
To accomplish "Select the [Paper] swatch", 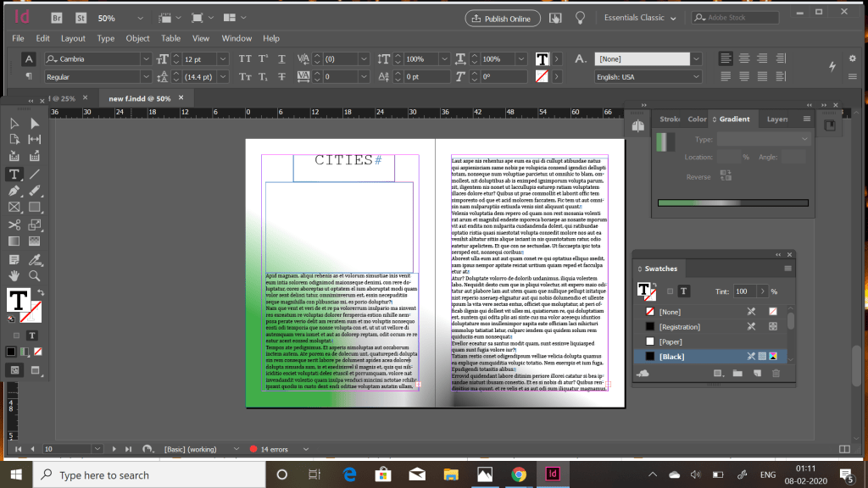I will 671,341.
